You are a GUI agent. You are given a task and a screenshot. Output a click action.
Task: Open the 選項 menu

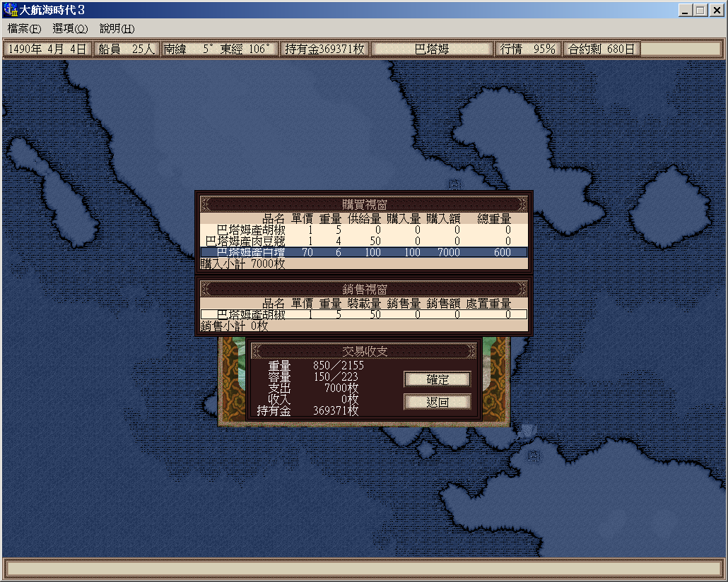click(70, 29)
